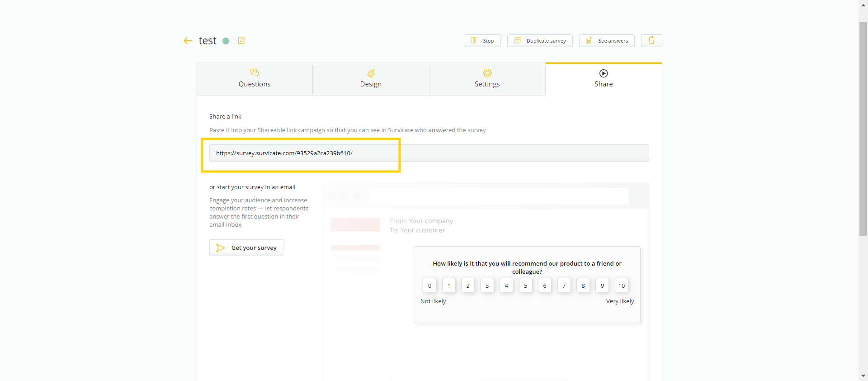Click Get your survey button

coord(246,248)
